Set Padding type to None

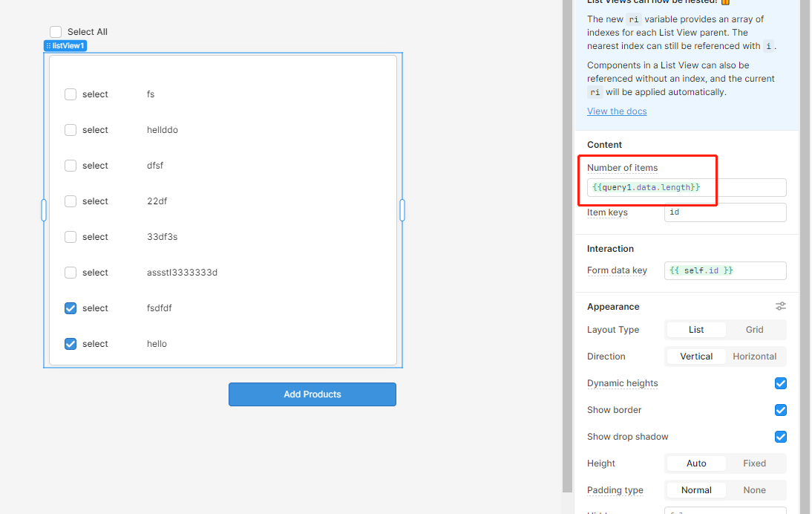click(x=754, y=490)
